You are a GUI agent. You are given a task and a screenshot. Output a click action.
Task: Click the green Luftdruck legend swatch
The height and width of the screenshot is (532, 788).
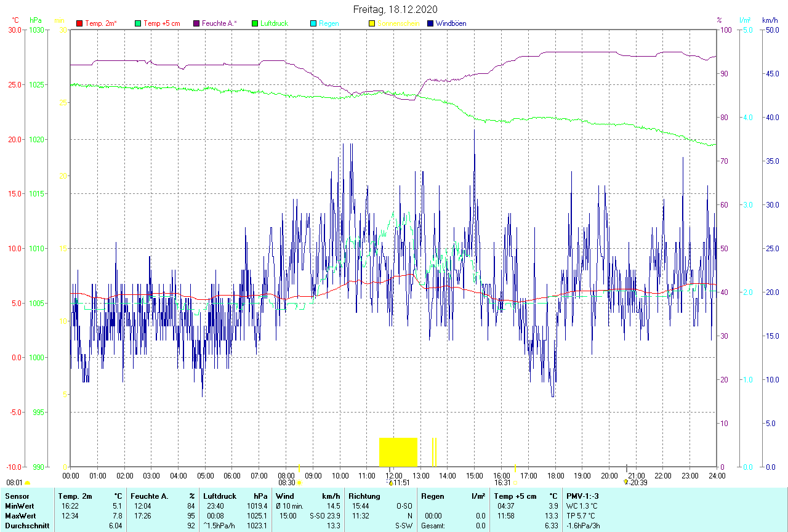click(x=255, y=23)
